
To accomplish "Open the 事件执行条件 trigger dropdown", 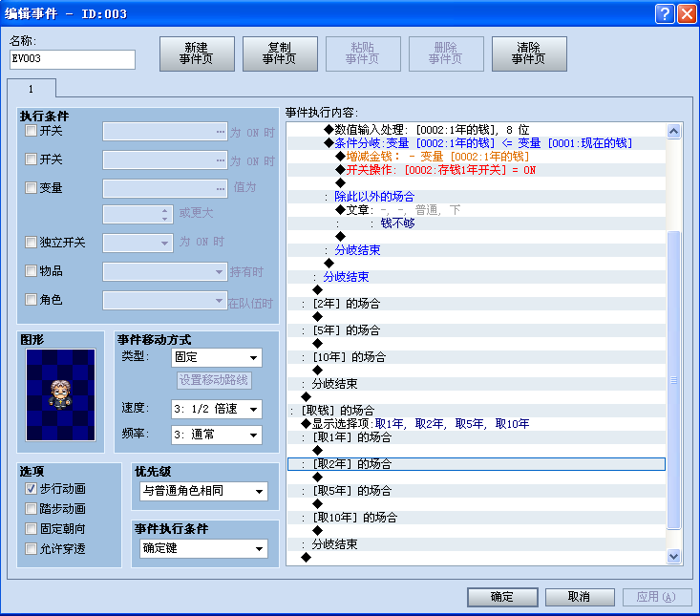I will [x=203, y=548].
